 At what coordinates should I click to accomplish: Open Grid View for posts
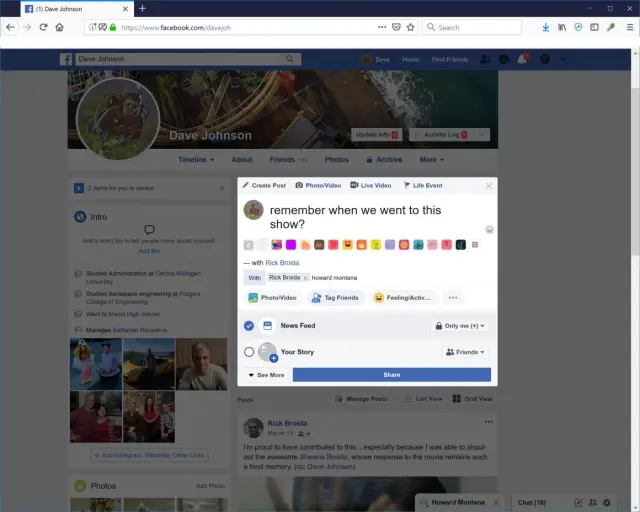click(472, 398)
